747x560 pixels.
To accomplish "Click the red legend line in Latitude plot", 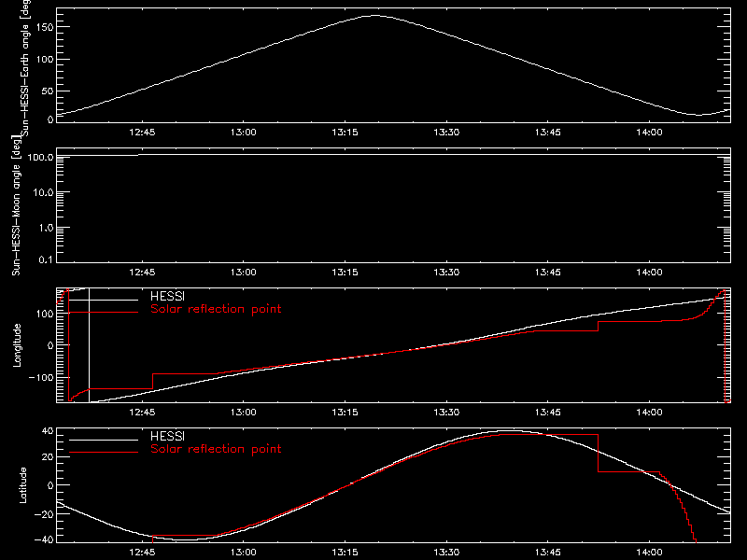I will (x=104, y=453).
